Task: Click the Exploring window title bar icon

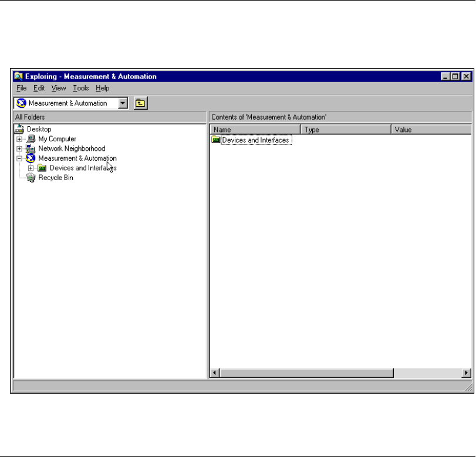Action: pos(19,76)
